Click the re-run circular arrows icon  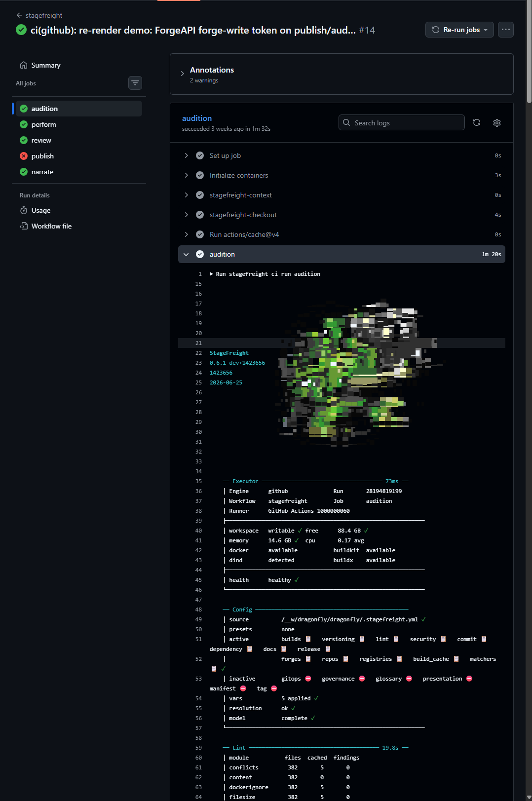tap(436, 30)
